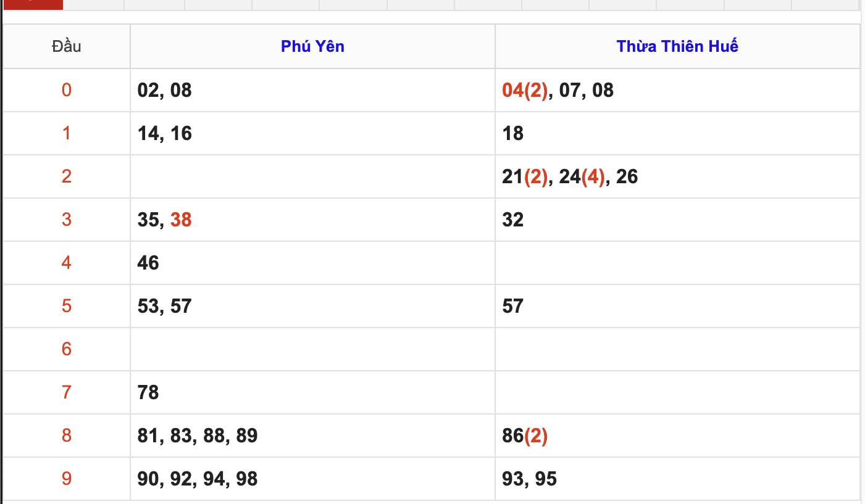This screenshot has width=865, height=504.
Task: Select row header digit 9
Action: tap(67, 479)
